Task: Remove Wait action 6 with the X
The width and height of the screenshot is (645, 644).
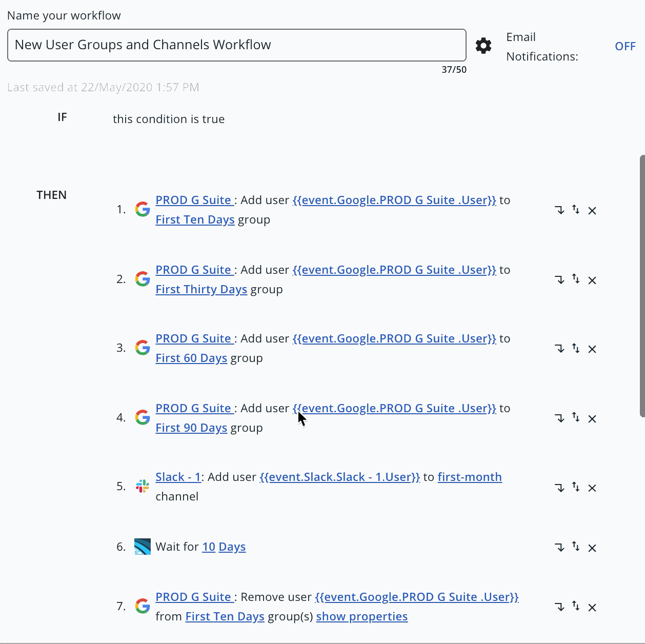Action: click(x=592, y=548)
